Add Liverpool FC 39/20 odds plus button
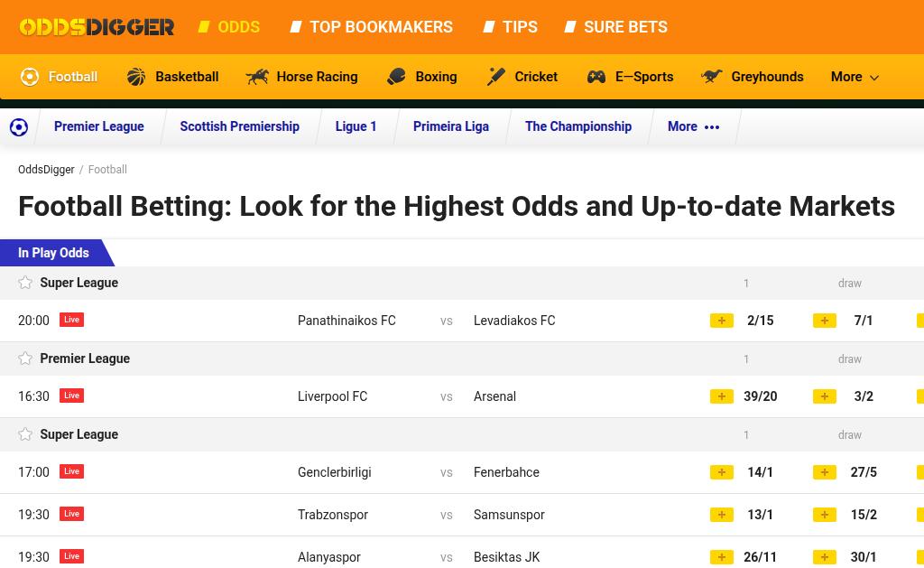Viewport: 924px width, 568px height. [x=721, y=396]
